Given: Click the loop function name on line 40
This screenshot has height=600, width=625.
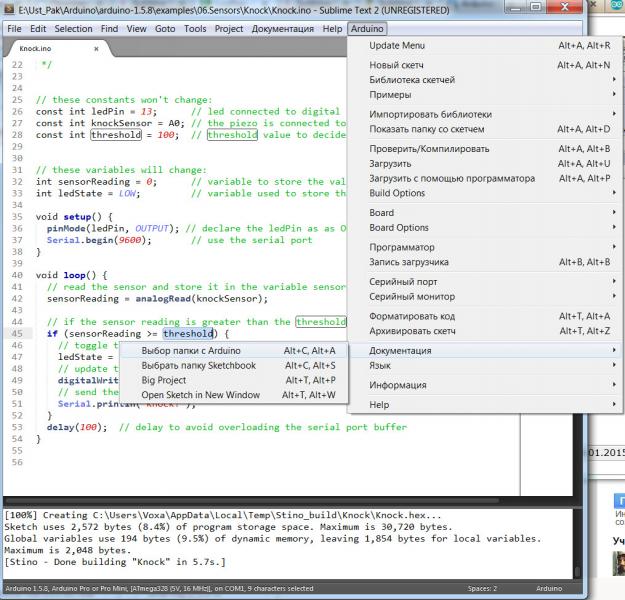Looking at the screenshot, I should (x=74, y=275).
